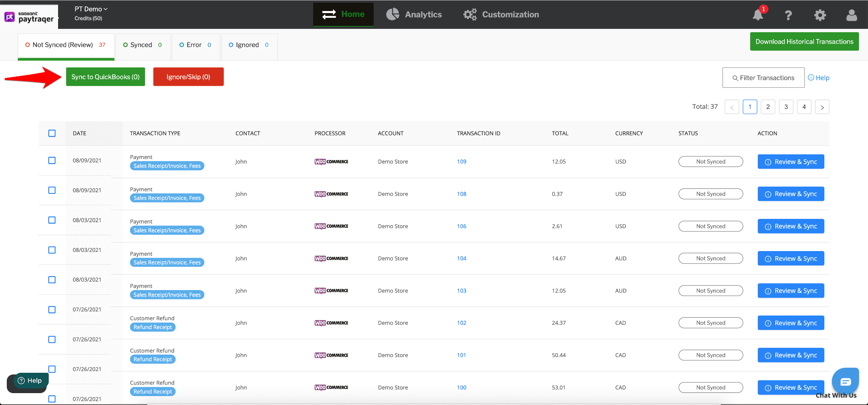This screenshot has width=868, height=405.
Task: Open the notifications bell icon
Action: click(x=758, y=15)
